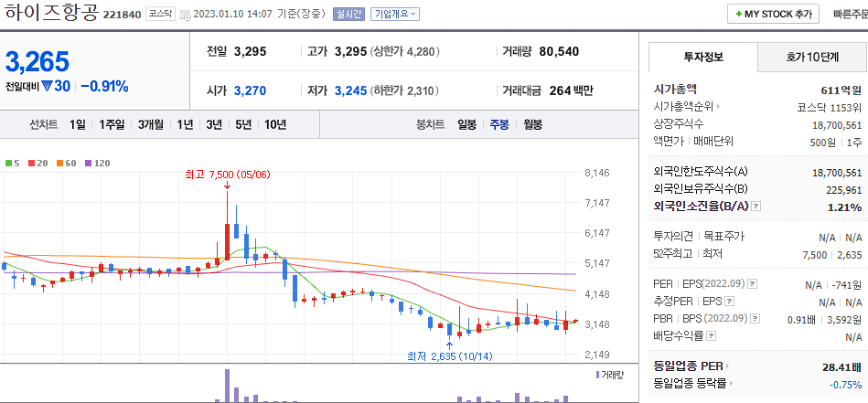This screenshot has width=868, height=403.
Task: Click purple 120-day moving average legend swatch
Action: tap(88, 163)
